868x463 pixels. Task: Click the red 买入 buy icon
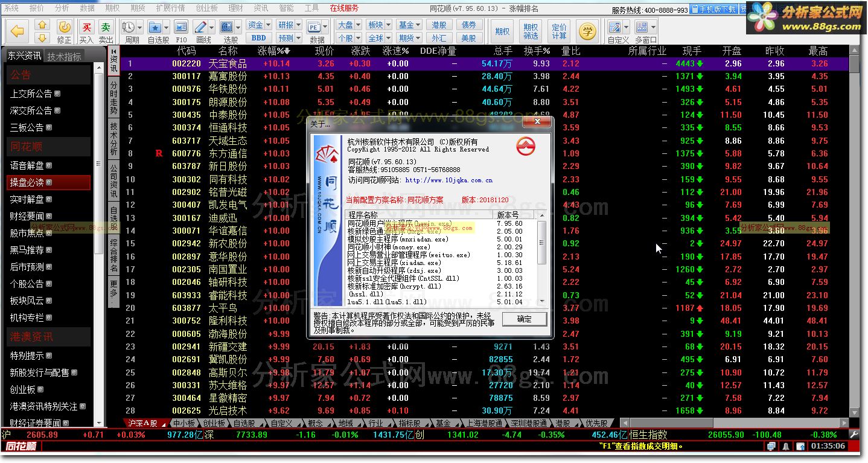87,27
